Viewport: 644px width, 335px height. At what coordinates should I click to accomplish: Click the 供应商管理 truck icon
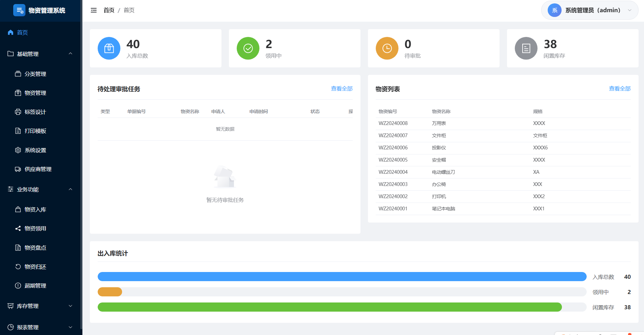pos(18,169)
